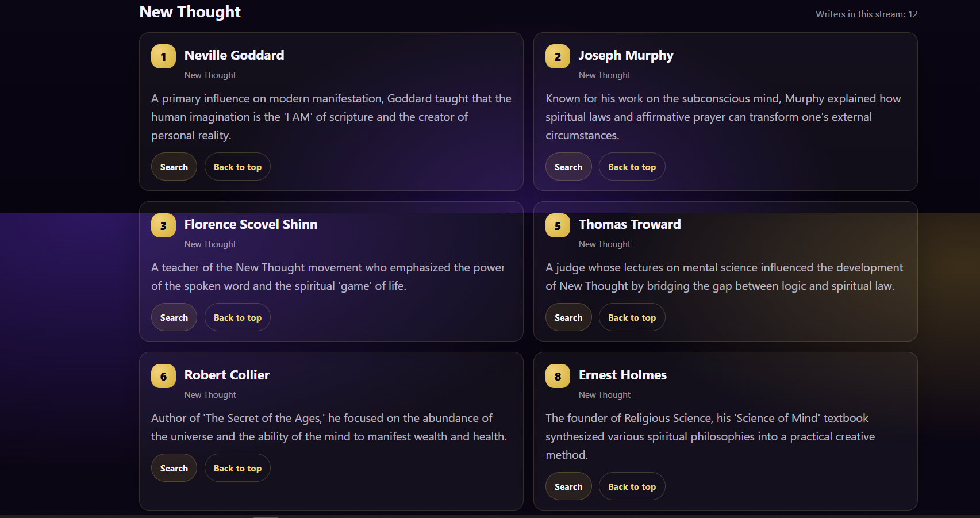The image size is (980, 518).
Task: Back to top from Florence Scovel Shinn card
Action: (237, 317)
